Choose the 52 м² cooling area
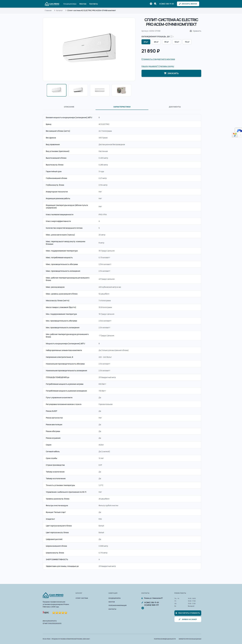Screen dimensions: 242x644 coord(177,42)
